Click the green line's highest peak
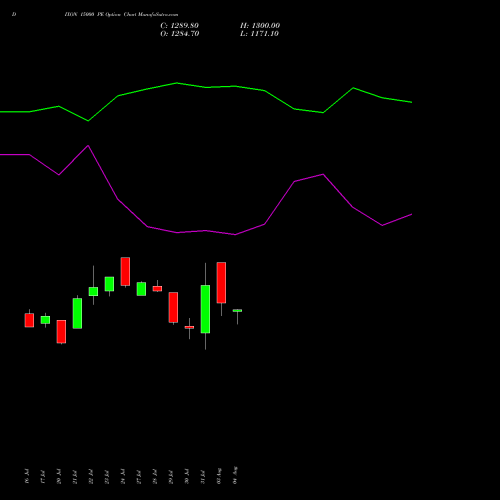 click(x=177, y=83)
